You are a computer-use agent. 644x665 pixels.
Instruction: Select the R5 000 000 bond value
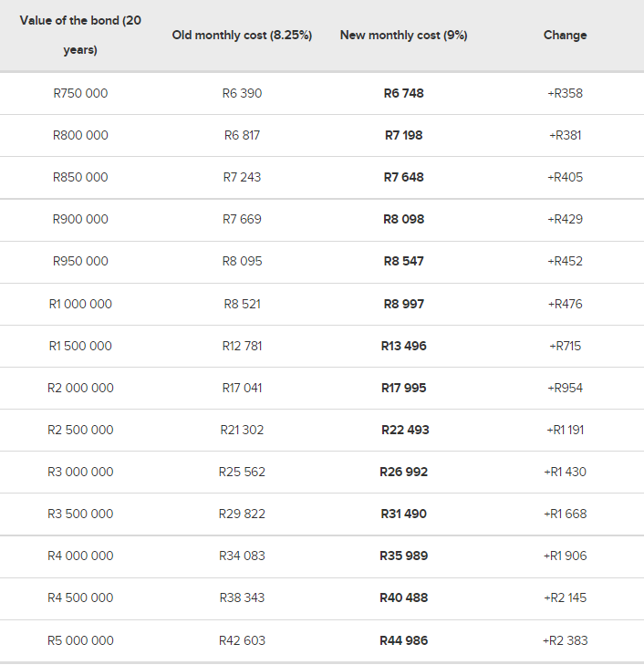point(80,640)
